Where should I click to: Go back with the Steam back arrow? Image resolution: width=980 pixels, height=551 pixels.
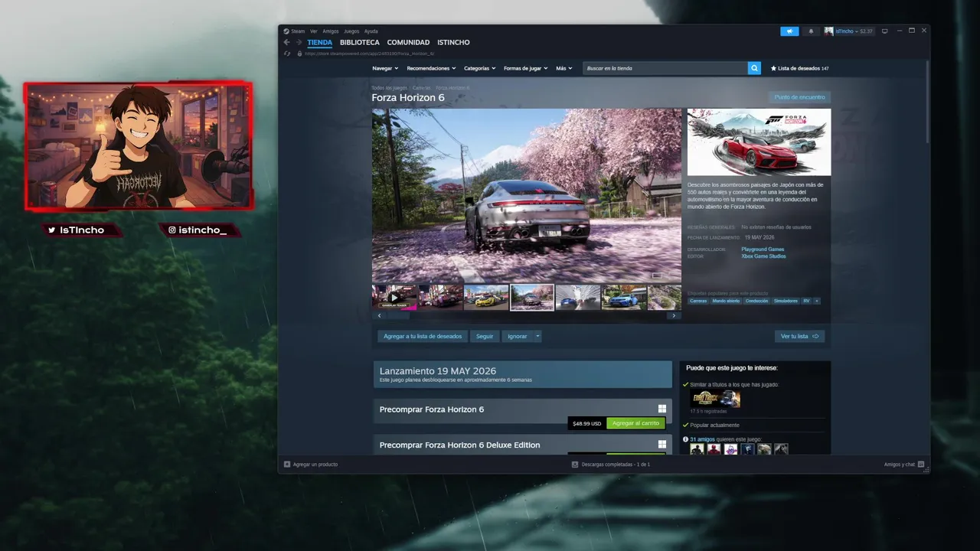[287, 43]
